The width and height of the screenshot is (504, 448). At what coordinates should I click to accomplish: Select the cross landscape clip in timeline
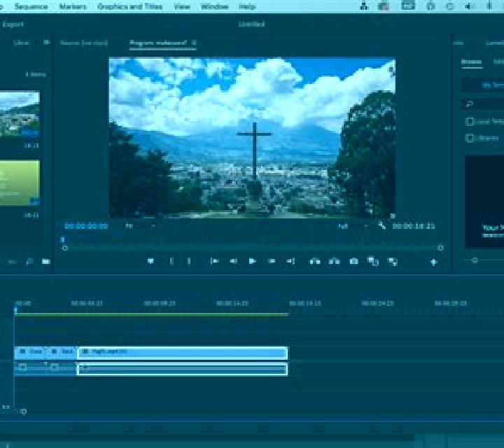click(182, 352)
